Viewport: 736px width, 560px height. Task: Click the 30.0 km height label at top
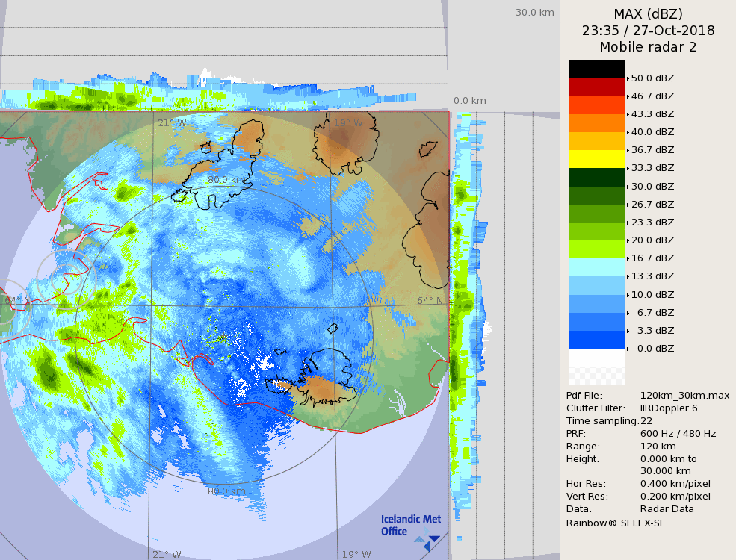pos(534,13)
